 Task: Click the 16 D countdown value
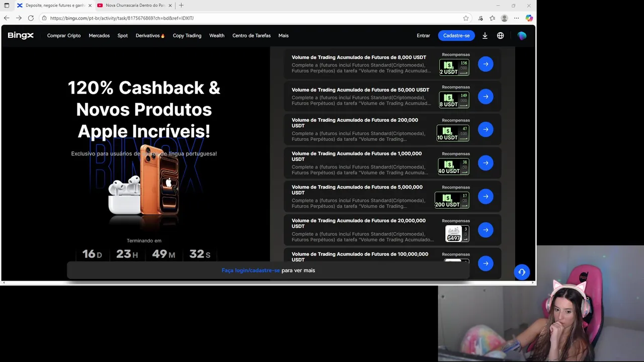tap(92, 254)
